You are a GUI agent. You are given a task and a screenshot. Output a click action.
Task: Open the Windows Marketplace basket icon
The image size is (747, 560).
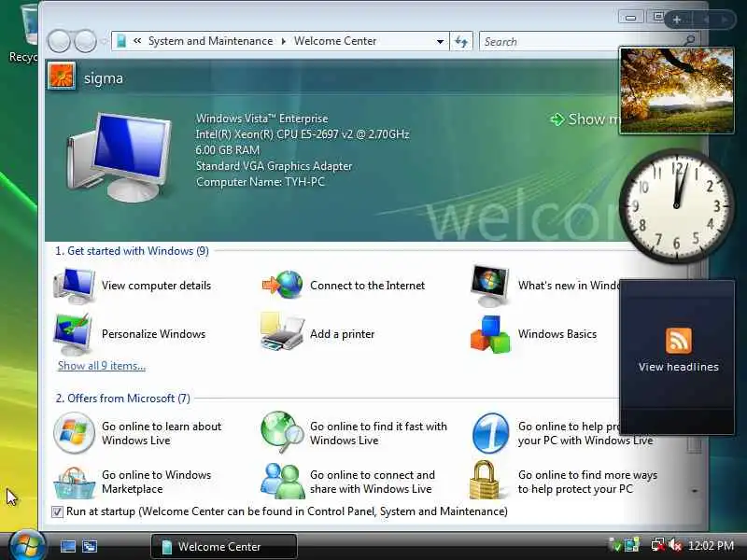pyautogui.click(x=74, y=482)
